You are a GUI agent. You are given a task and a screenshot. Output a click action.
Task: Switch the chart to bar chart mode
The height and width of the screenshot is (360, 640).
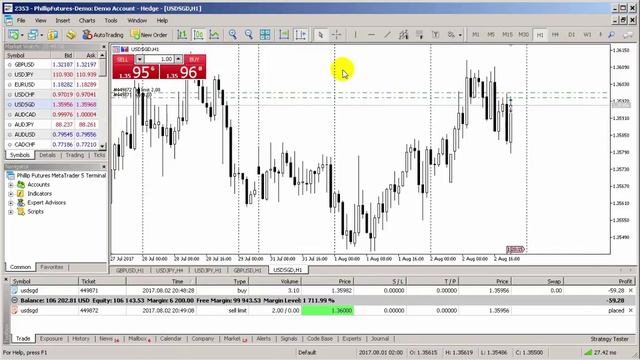coord(182,35)
